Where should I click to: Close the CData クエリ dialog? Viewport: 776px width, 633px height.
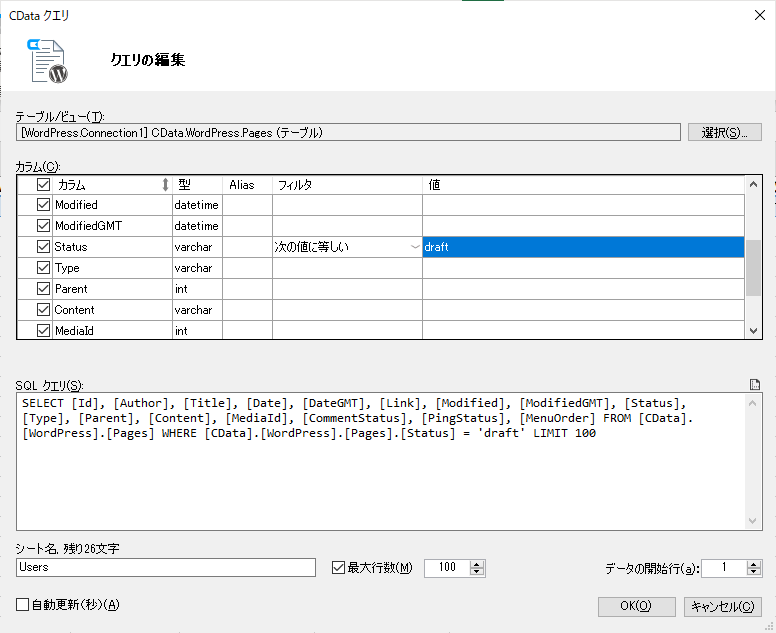click(x=760, y=15)
